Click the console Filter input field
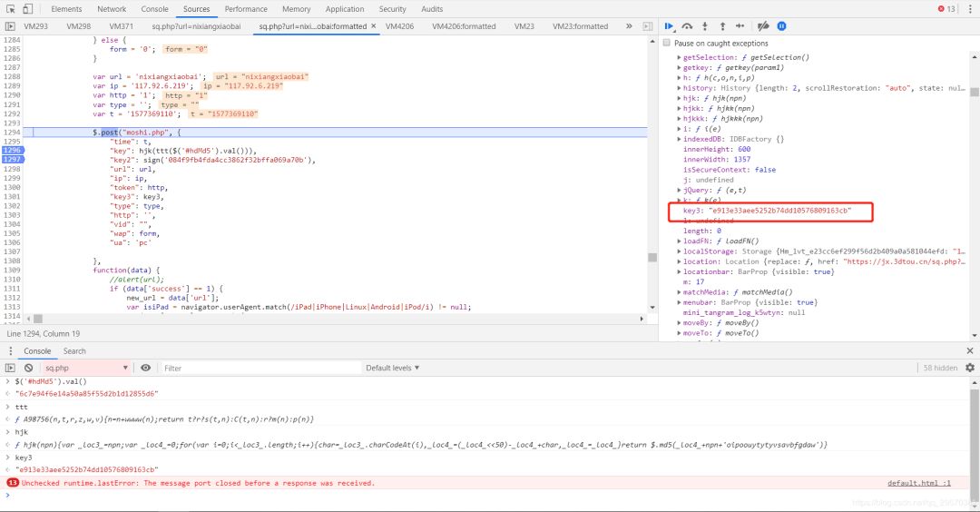 tap(259, 368)
